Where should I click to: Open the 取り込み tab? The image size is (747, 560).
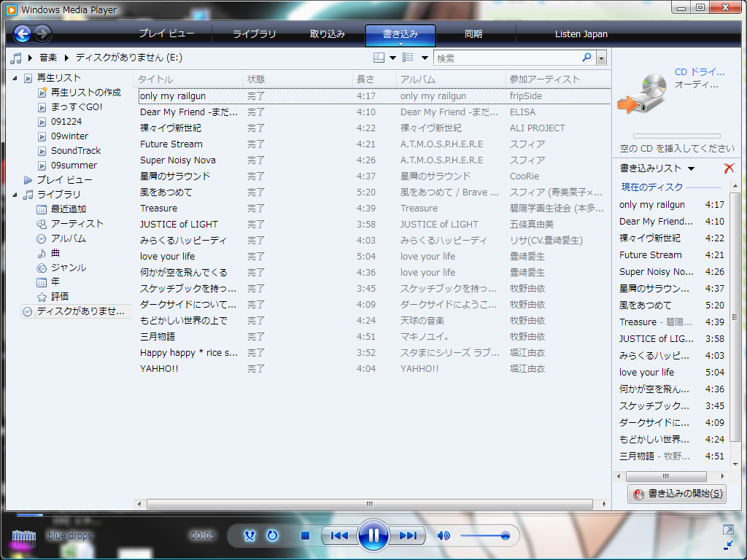tap(328, 34)
